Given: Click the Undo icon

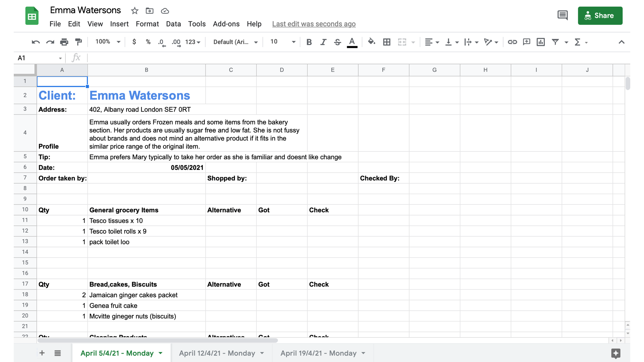Looking at the screenshot, I should click(36, 42).
